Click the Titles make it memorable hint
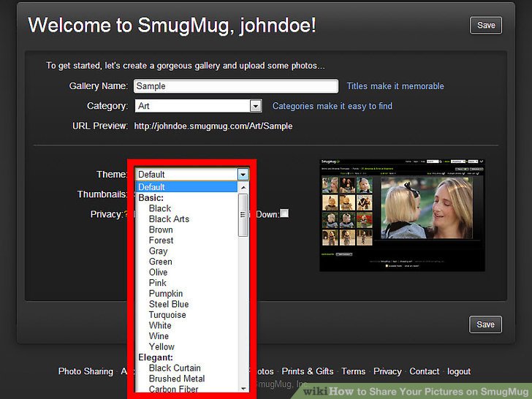This screenshot has height=399, width=532. coord(395,86)
